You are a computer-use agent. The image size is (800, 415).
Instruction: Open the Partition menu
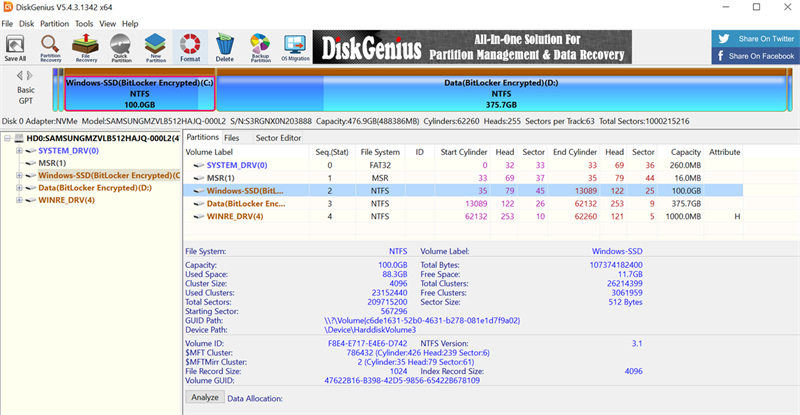(55, 23)
